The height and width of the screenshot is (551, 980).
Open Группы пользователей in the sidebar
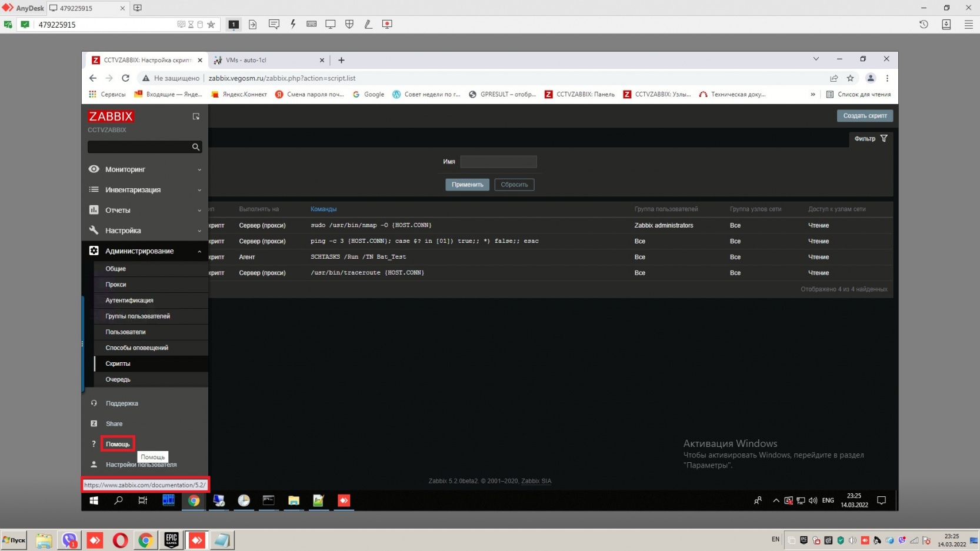pyautogui.click(x=151, y=316)
